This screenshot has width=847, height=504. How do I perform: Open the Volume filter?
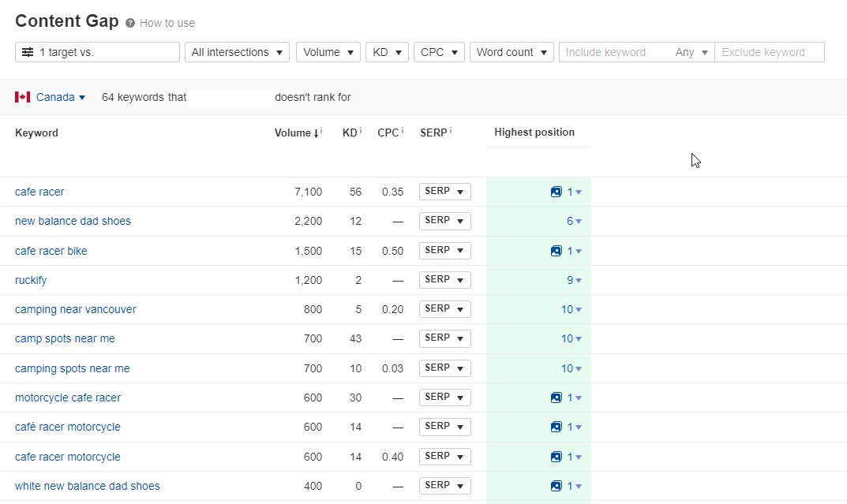click(328, 51)
